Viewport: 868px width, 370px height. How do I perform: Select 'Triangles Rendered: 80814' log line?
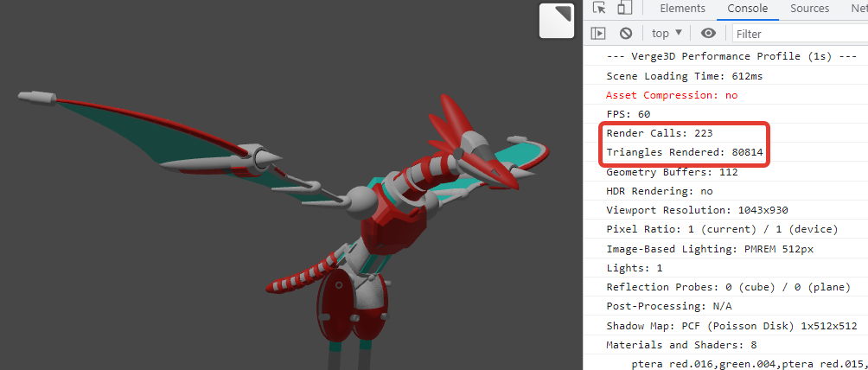tap(686, 152)
